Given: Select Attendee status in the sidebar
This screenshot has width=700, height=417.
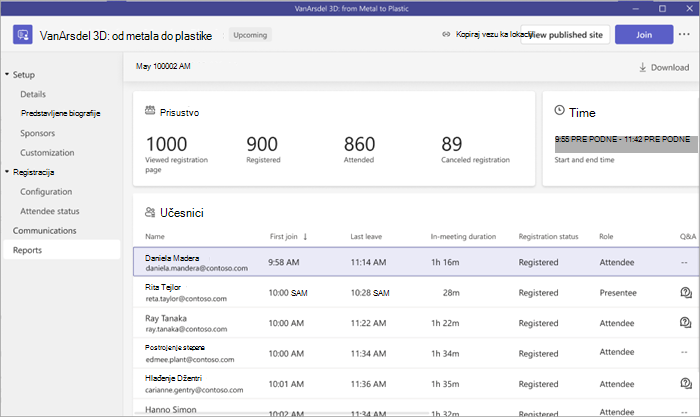Looking at the screenshot, I should 50,211.
